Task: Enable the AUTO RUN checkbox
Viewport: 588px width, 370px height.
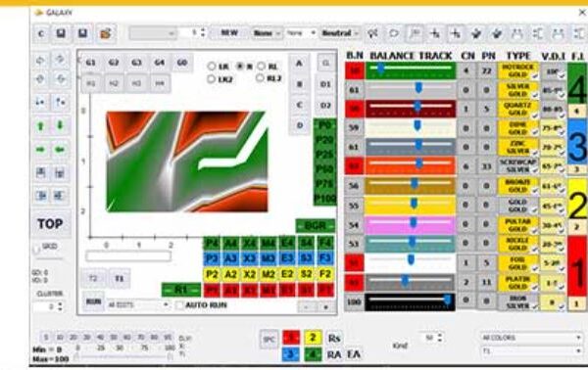Action: pos(180,305)
